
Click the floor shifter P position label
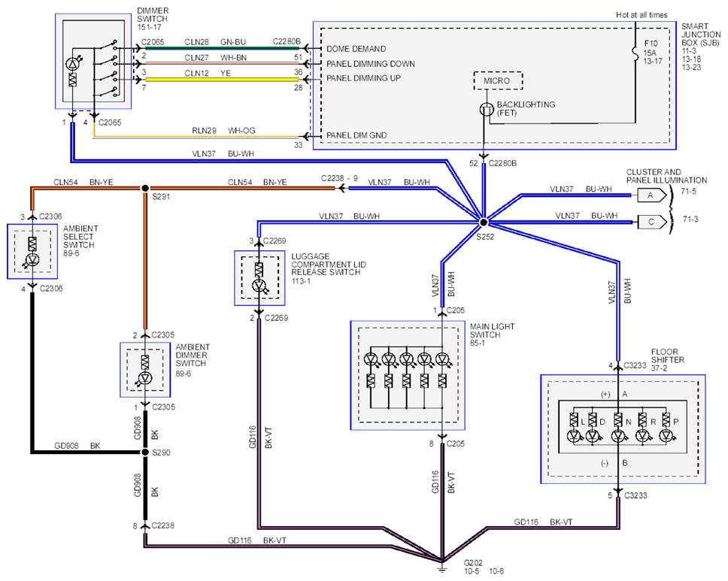click(x=676, y=422)
